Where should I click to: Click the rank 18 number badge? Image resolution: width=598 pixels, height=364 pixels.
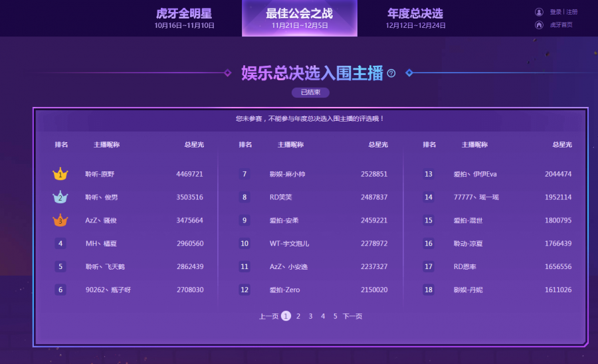coord(429,290)
